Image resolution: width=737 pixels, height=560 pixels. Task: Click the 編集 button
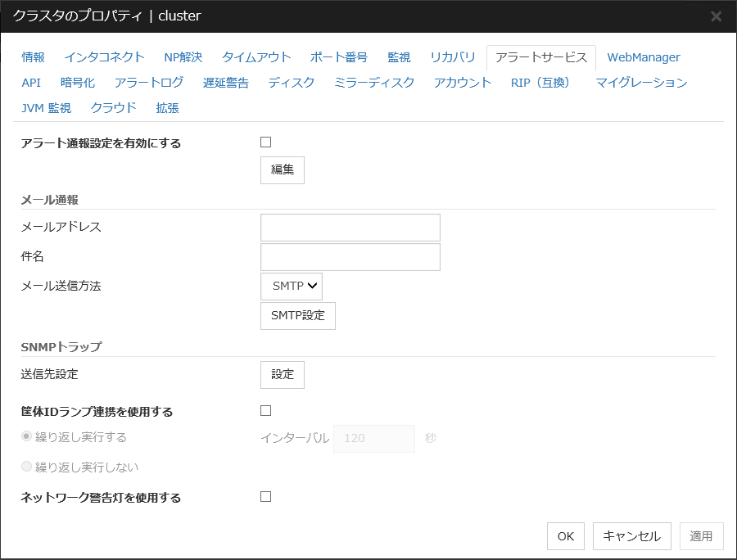tap(283, 170)
